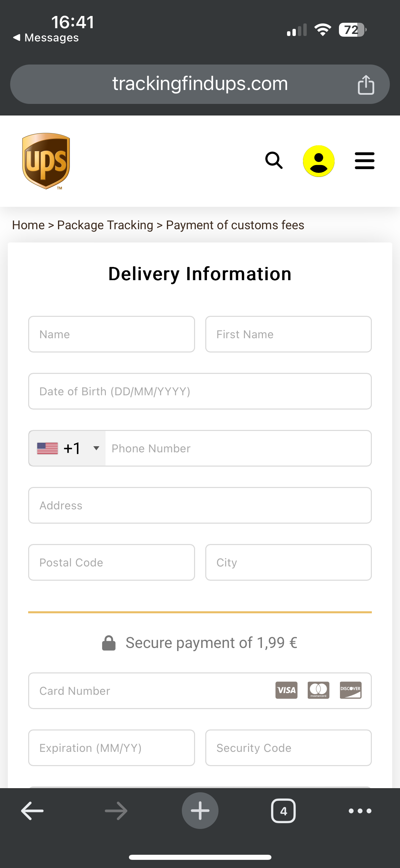400x868 pixels.
Task: Click the Phone Number field
Action: (237, 448)
